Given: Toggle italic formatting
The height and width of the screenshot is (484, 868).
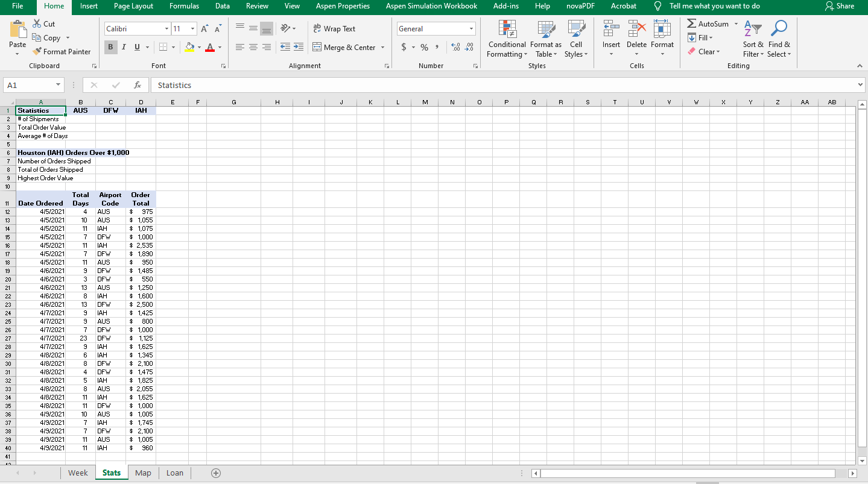Looking at the screenshot, I should pos(123,46).
